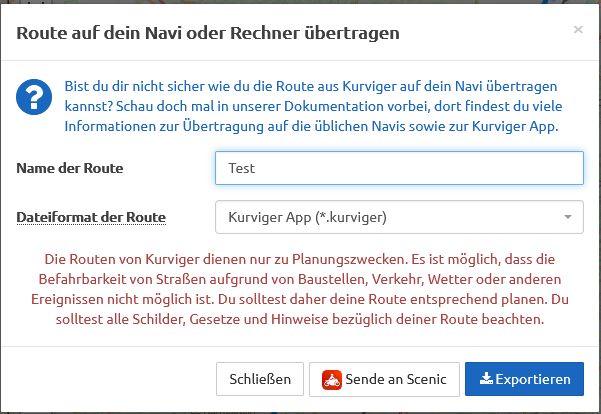Viewport: 601px width, 414px height.
Task: Click the download icon on Exportieren
Action: (486, 378)
